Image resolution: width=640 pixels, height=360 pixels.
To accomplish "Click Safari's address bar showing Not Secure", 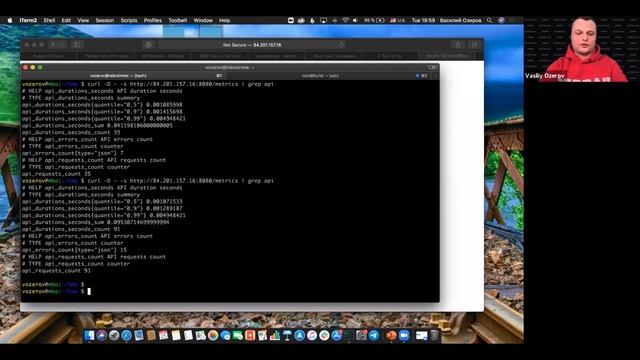I will [252, 45].
